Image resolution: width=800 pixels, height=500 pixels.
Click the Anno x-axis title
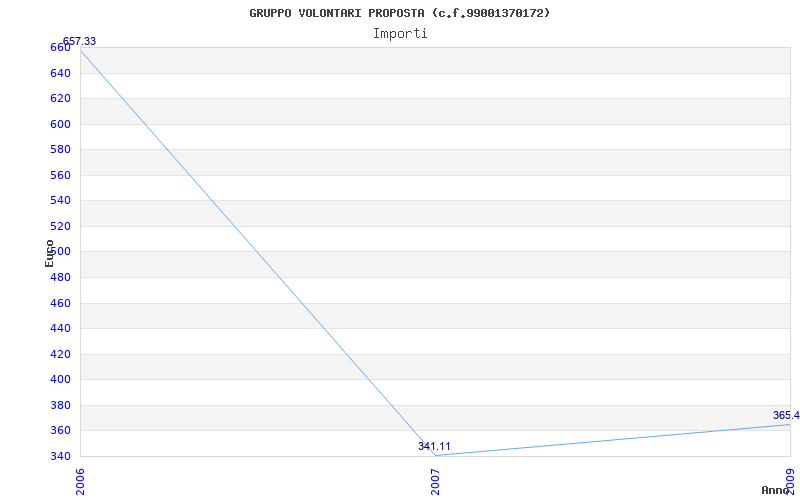775,490
